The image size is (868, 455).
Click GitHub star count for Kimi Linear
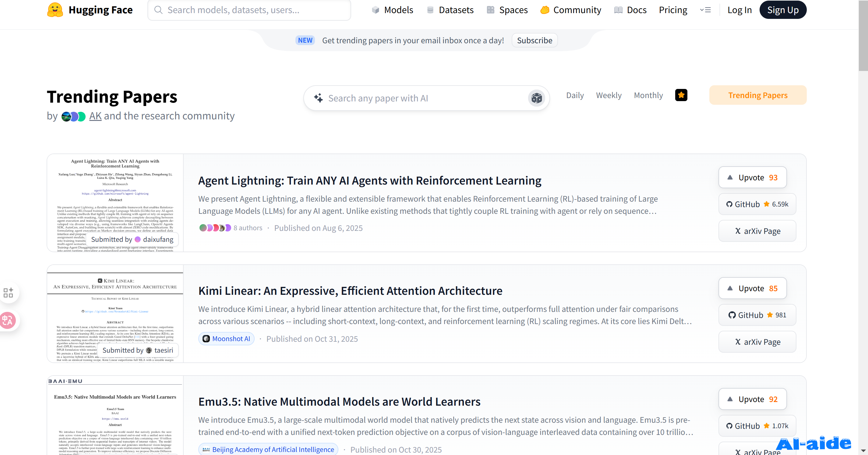pos(780,315)
